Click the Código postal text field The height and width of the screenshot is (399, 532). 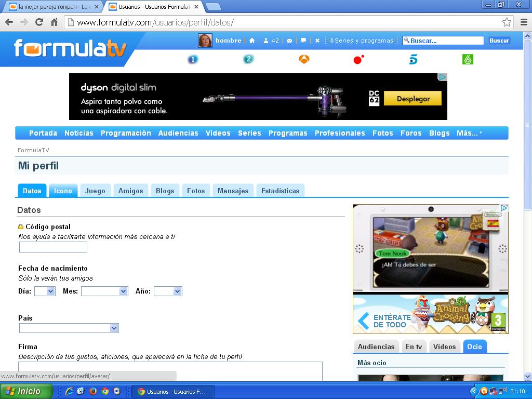point(53,247)
